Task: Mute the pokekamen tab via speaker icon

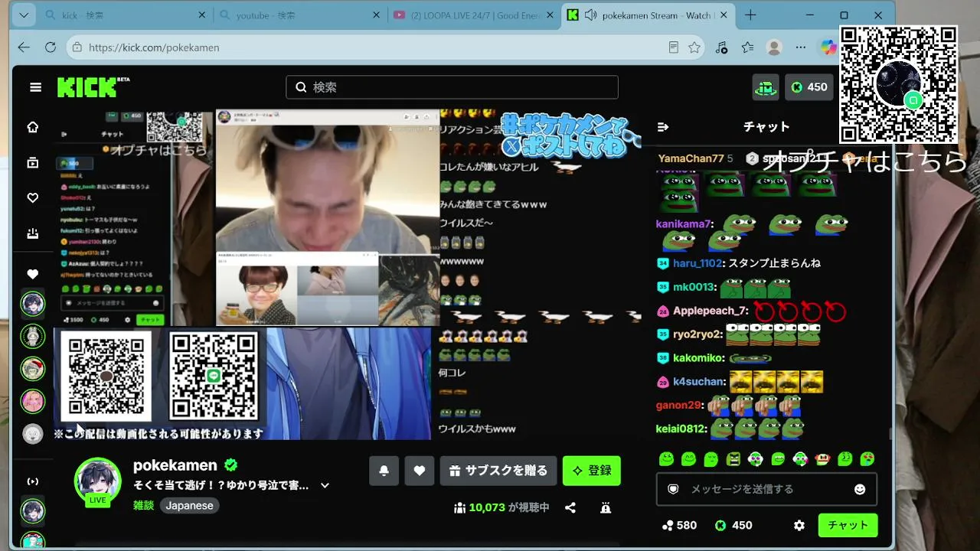Action: click(590, 15)
